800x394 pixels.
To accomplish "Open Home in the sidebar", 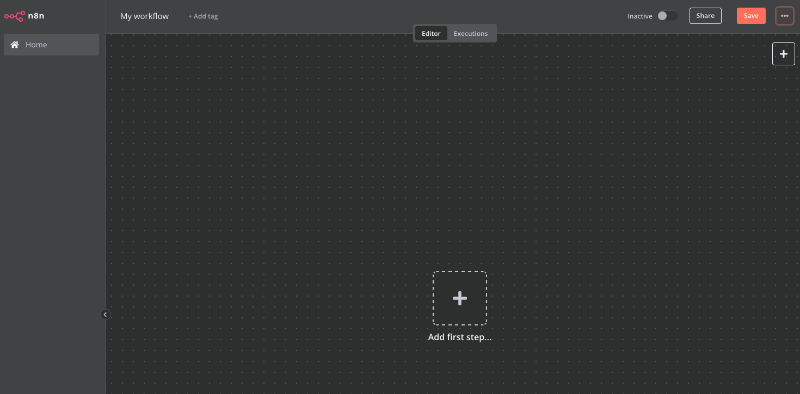I will 51,45.
